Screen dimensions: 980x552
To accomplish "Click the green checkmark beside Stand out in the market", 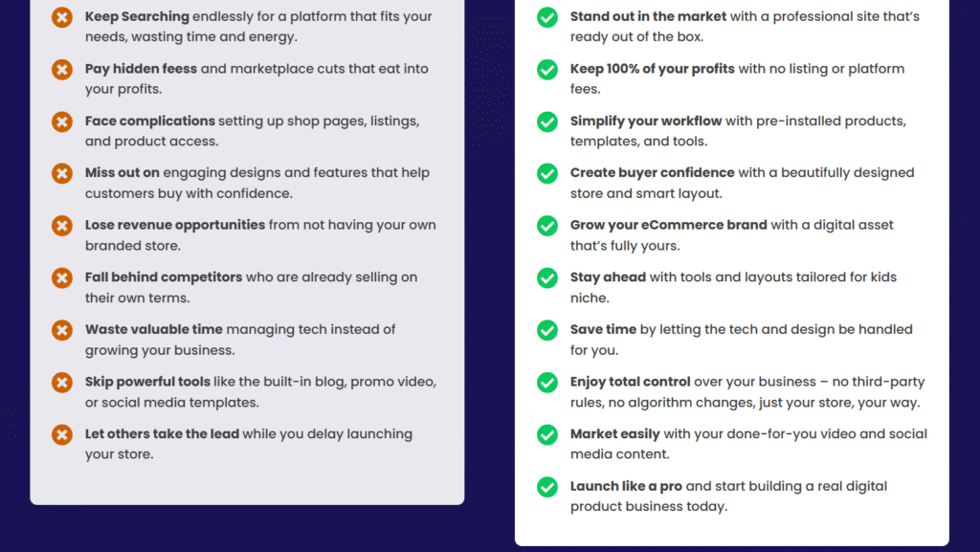I will pos(547,17).
